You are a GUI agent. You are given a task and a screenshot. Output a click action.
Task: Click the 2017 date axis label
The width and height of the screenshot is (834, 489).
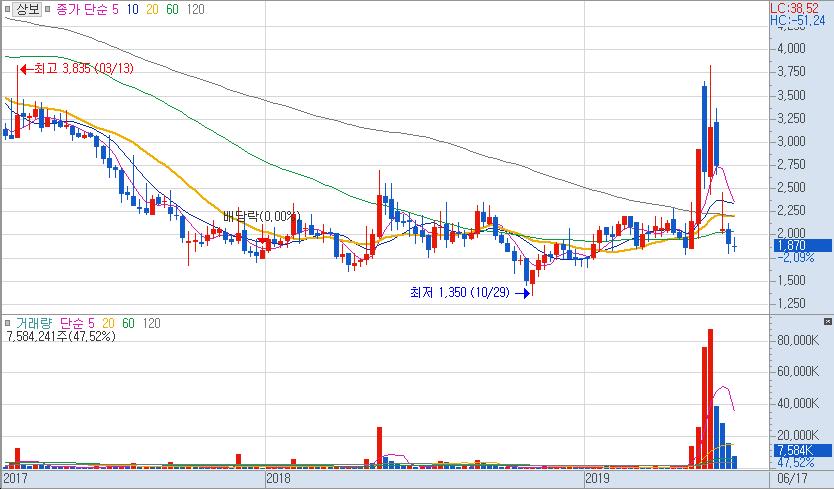[15, 478]
